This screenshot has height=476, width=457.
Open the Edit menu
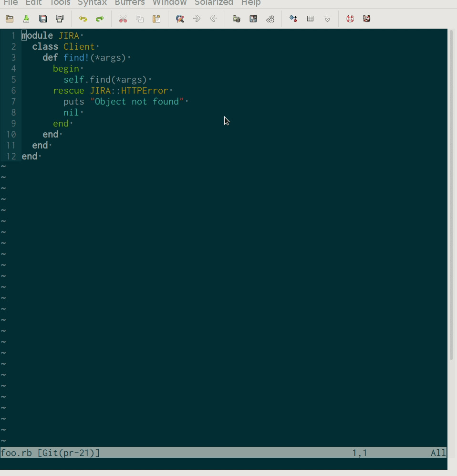point(33,3)
